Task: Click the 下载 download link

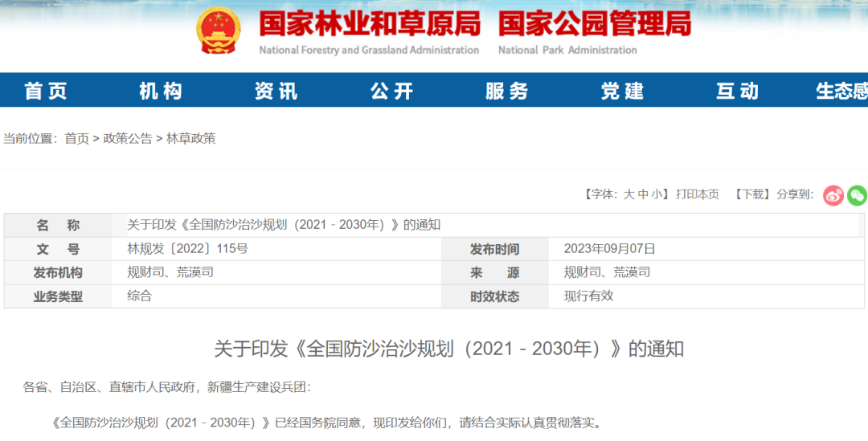Action: [753, 194]
